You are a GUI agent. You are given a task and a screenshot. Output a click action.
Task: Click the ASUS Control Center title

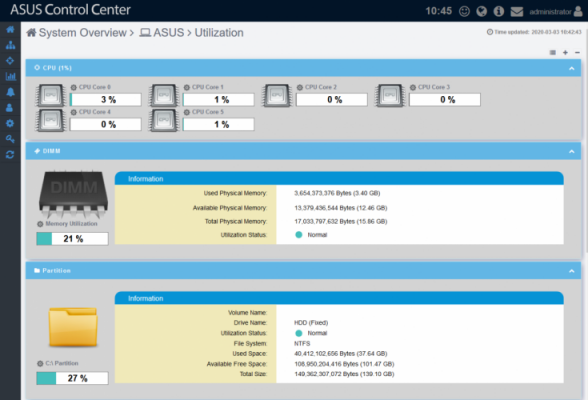(x=70, y=10)
